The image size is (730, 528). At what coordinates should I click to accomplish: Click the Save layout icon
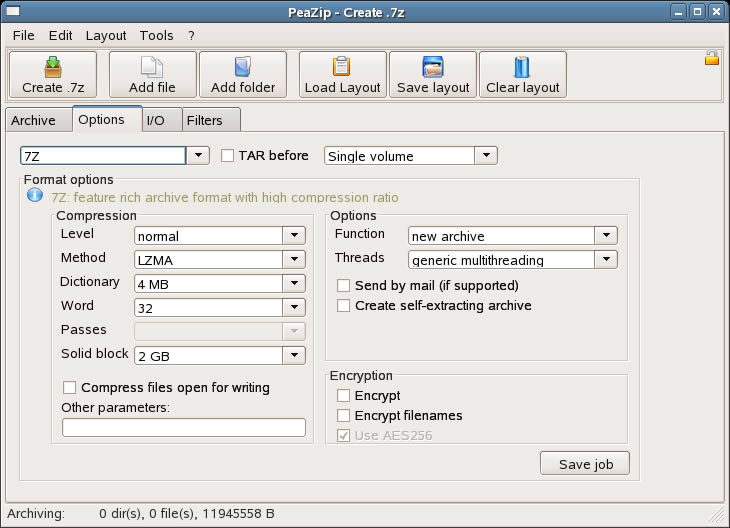coord(433,67)
